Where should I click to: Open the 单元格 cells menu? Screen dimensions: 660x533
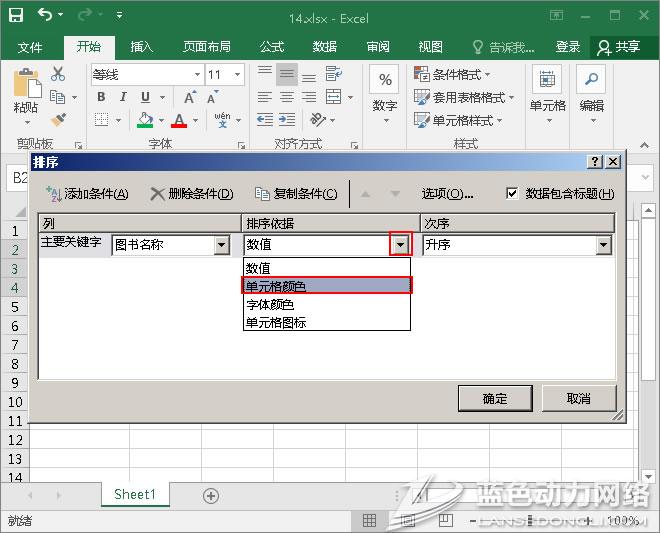tap(547, 94)
